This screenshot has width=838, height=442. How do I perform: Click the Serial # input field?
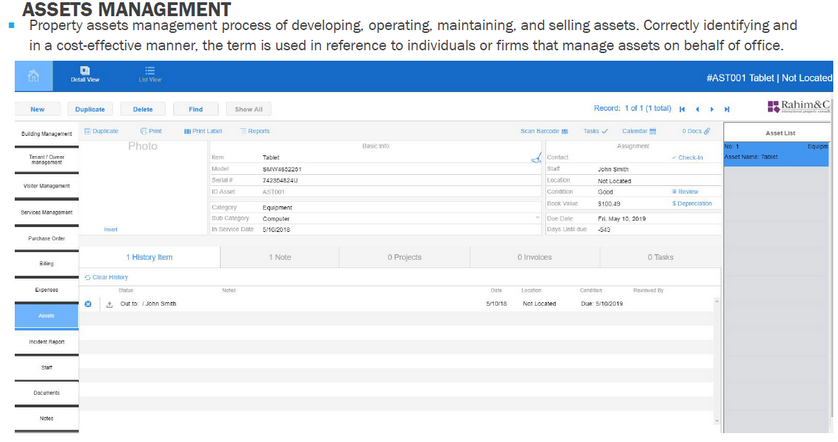point(395,180)
